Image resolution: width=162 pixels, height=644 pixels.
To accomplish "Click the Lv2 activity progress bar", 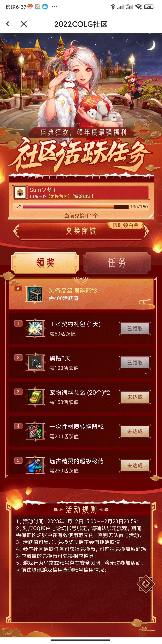I will pos(76,207).
